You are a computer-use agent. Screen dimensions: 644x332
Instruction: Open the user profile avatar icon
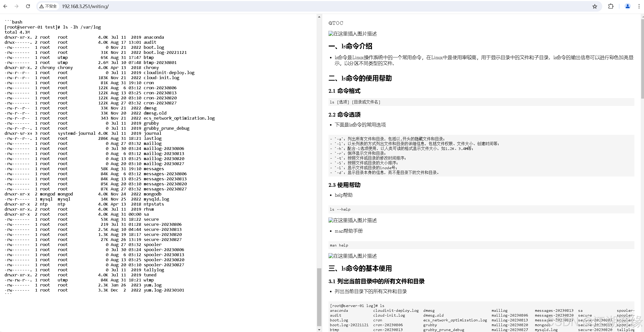628,6
